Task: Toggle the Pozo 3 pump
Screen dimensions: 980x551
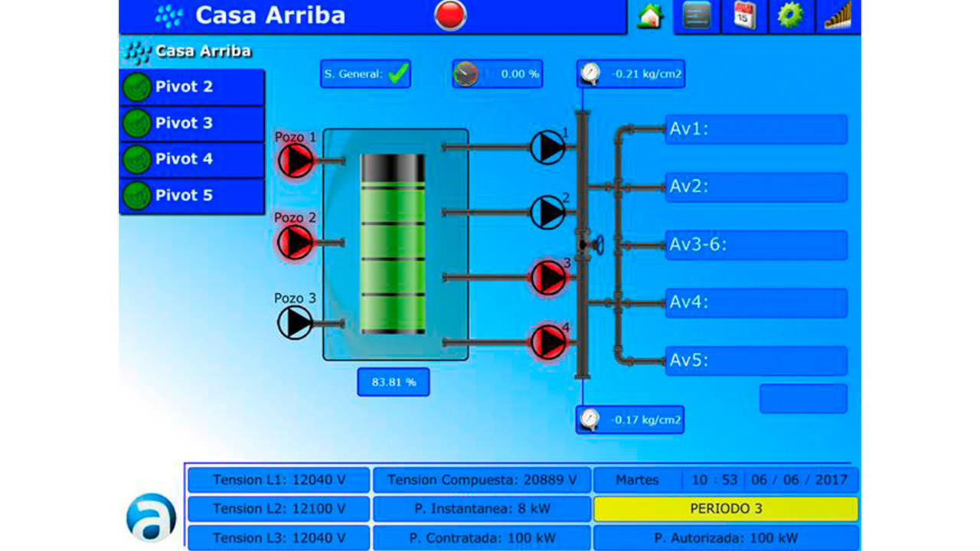Action: click(x=295, y=322)
